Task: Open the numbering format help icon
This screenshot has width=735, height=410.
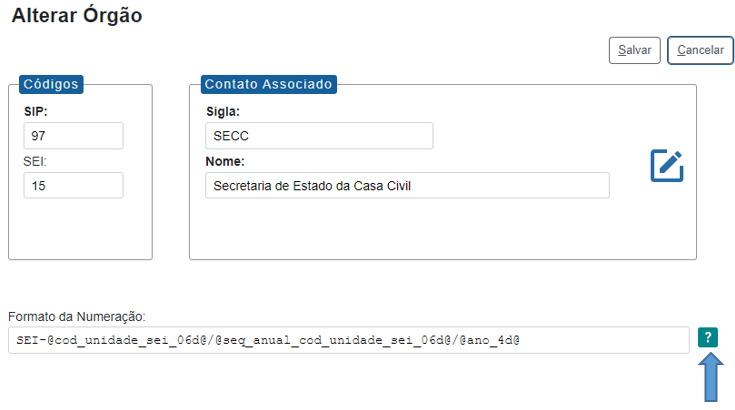Action: coord(708,338)
